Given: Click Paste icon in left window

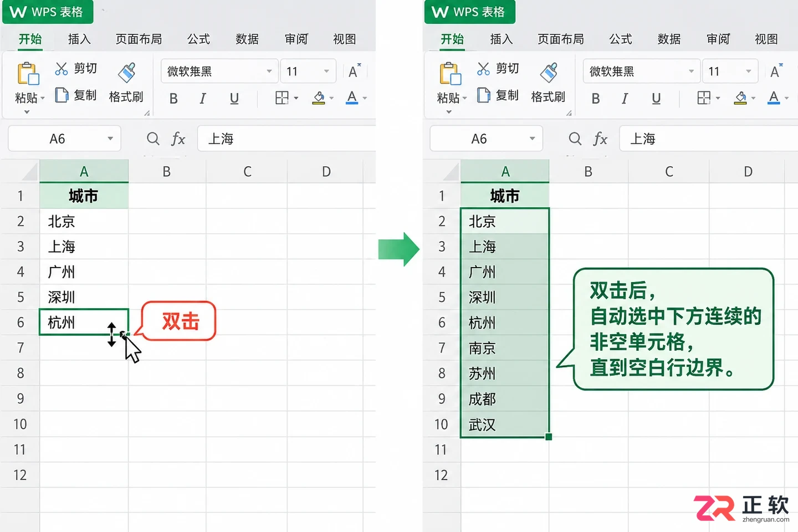Looking at the screenshot, I should tap(28, 73).
